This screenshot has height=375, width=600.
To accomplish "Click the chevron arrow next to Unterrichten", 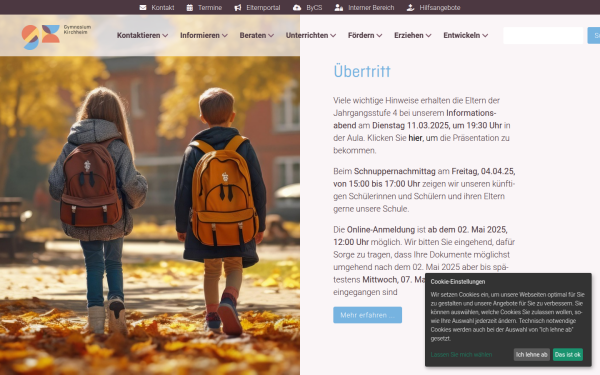I will pyautogui.click(x=333, y=36).
